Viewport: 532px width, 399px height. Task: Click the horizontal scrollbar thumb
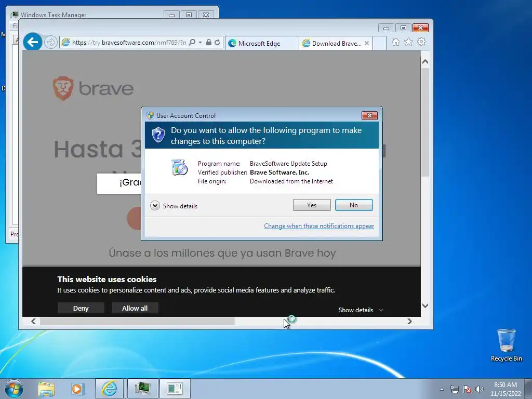pyautogui.click(x=137, y=321)
